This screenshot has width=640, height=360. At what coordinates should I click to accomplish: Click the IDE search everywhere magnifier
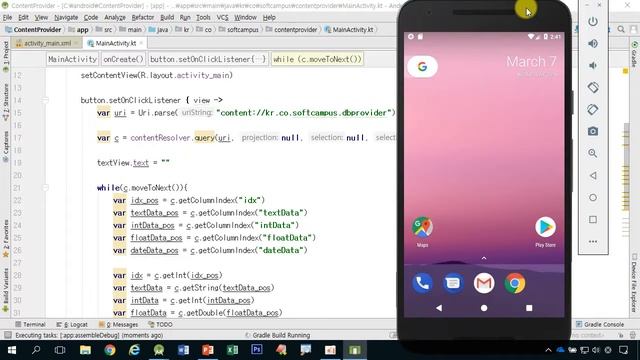click(621, 29)
